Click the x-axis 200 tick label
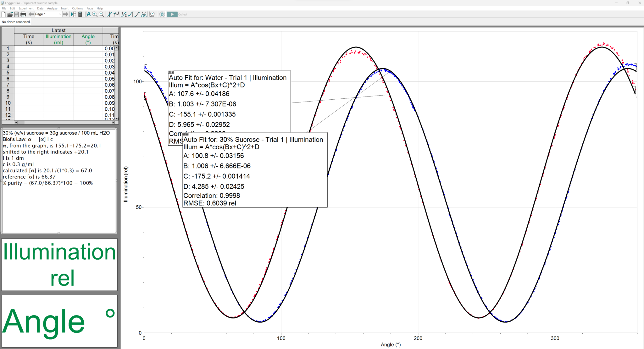 tap(418, 338)
